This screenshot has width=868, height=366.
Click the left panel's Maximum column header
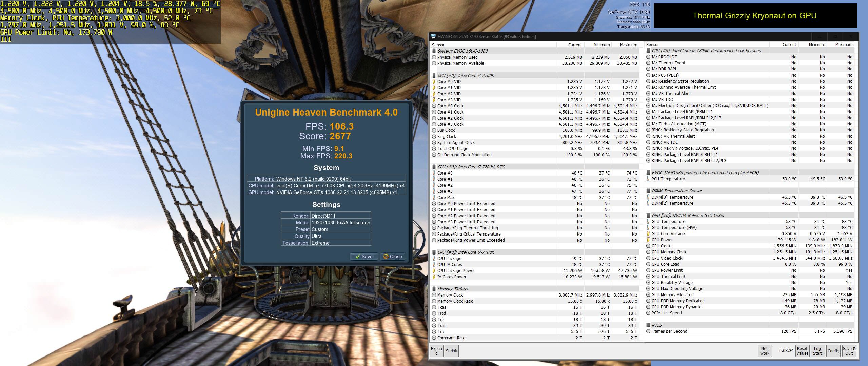[x=628, y=45]
